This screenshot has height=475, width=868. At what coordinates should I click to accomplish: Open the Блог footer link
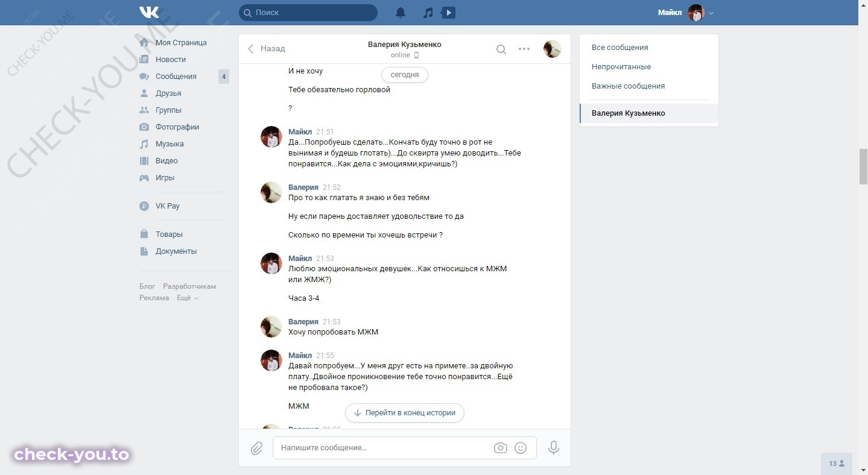coord(147,286)
